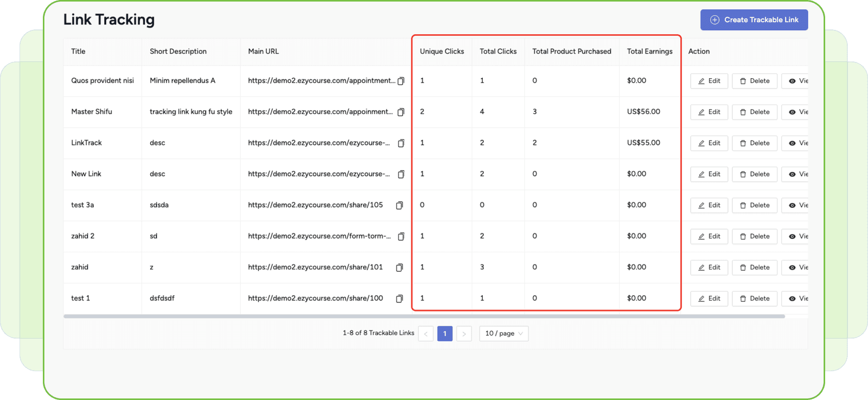
Task: View the Quos provident nisi link details
Action: pyautogui.click(x=797, y=81)
